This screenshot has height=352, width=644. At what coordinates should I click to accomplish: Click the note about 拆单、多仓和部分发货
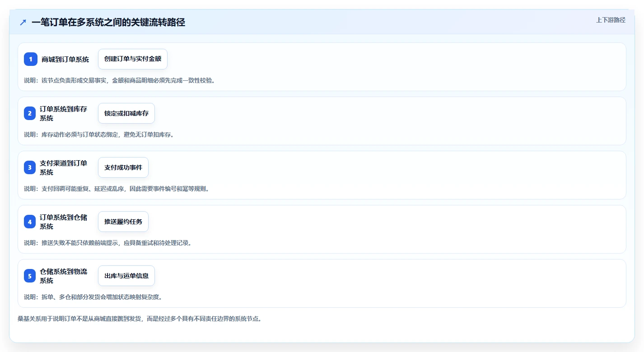tap(93, 297)
